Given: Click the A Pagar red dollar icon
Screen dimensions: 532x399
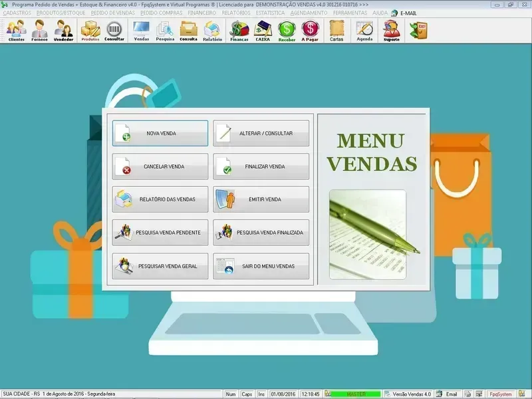Looking at the screenshot, I should click(310, 31).
